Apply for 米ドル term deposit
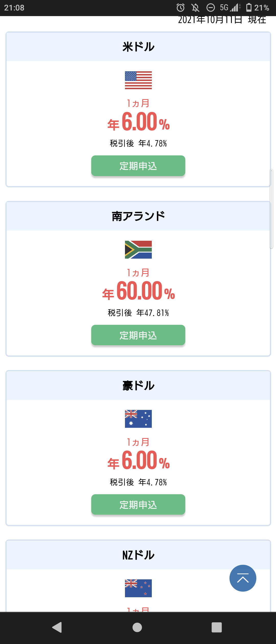 pos(138,166)
